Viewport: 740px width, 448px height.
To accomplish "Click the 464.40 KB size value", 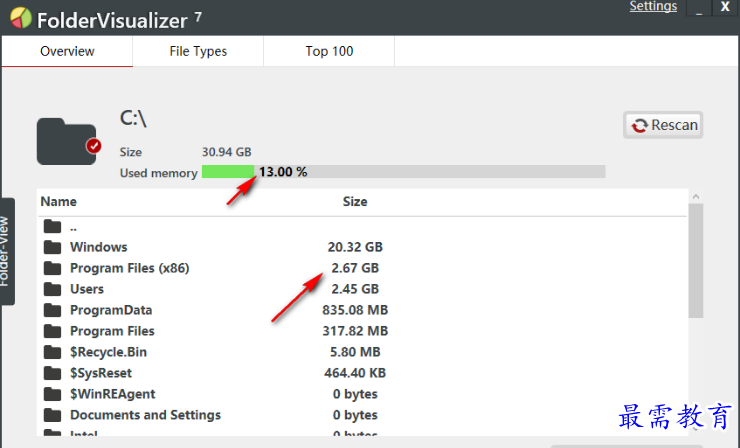I will pyautogui.click(x=355, y=373).
